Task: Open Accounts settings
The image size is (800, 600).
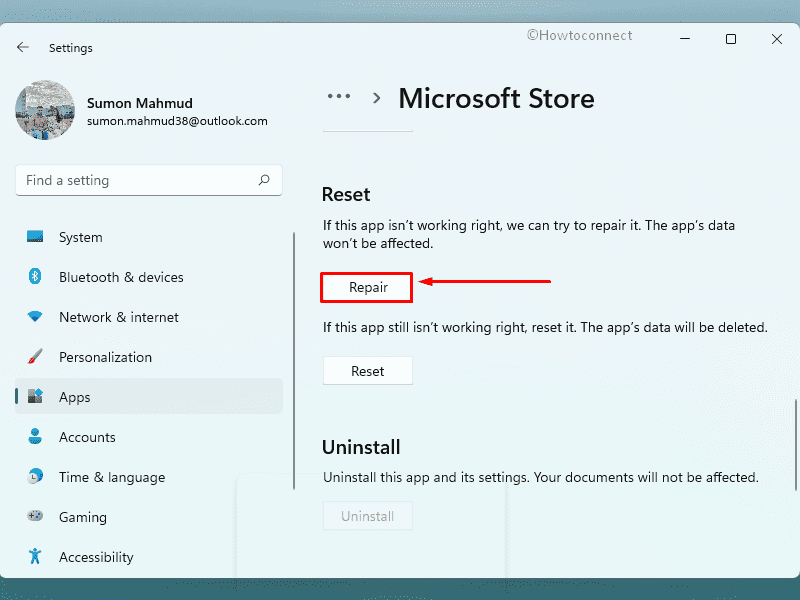Action: tap(87, 437)
